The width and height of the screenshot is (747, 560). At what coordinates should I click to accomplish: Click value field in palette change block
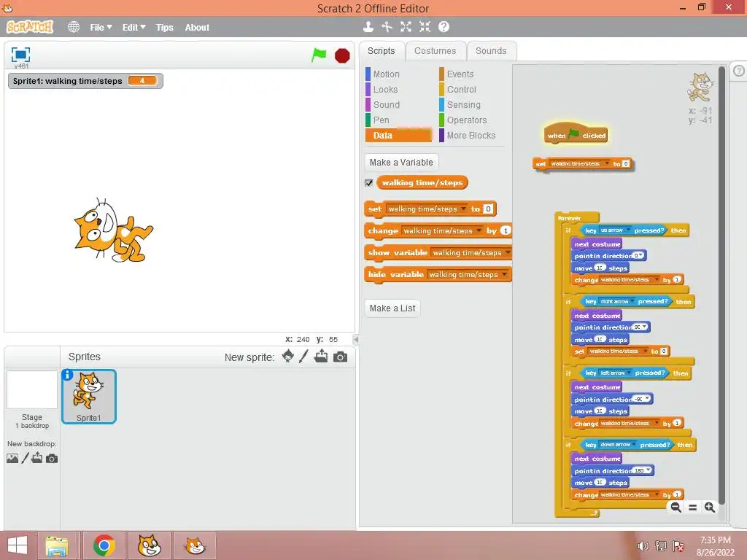(506, 231)
